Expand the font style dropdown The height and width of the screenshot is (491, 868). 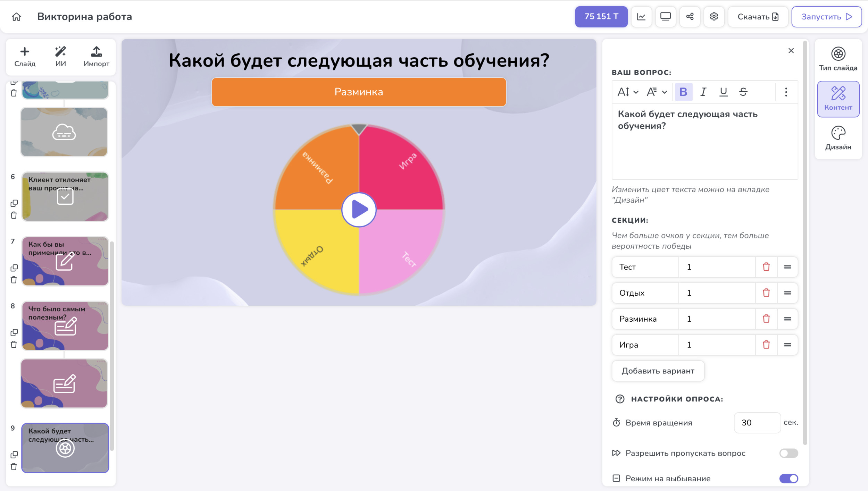tap(657, 92)
